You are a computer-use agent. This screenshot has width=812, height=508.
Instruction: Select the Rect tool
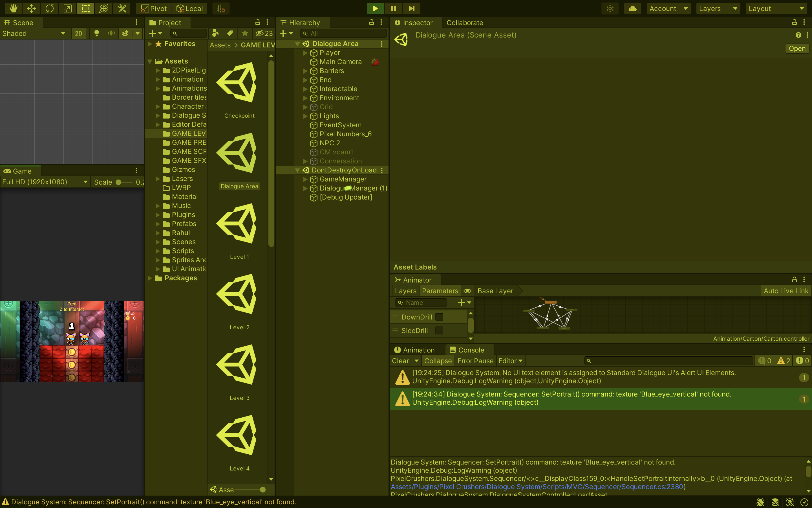tap(85, 8)
